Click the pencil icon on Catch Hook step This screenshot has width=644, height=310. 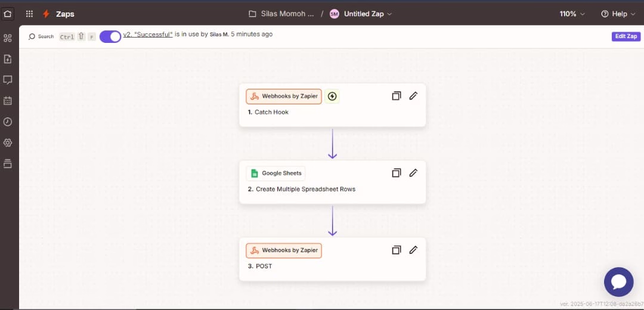(x=413, y=96)
